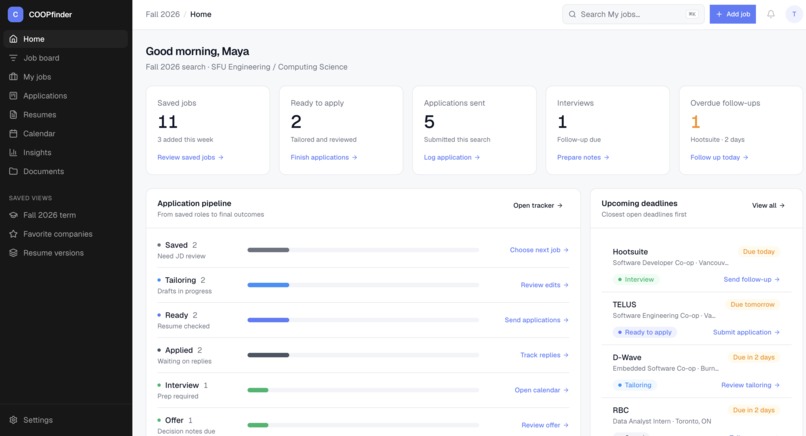Click Open tracker link

click(x=538, y=206)
